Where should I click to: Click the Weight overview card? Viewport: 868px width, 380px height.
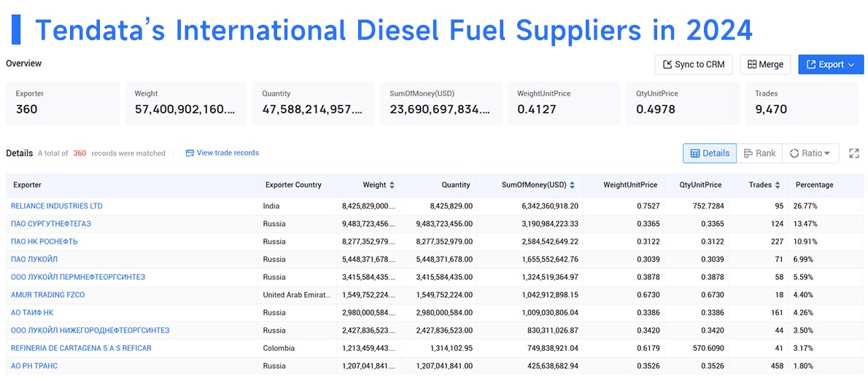pos(186,103)
